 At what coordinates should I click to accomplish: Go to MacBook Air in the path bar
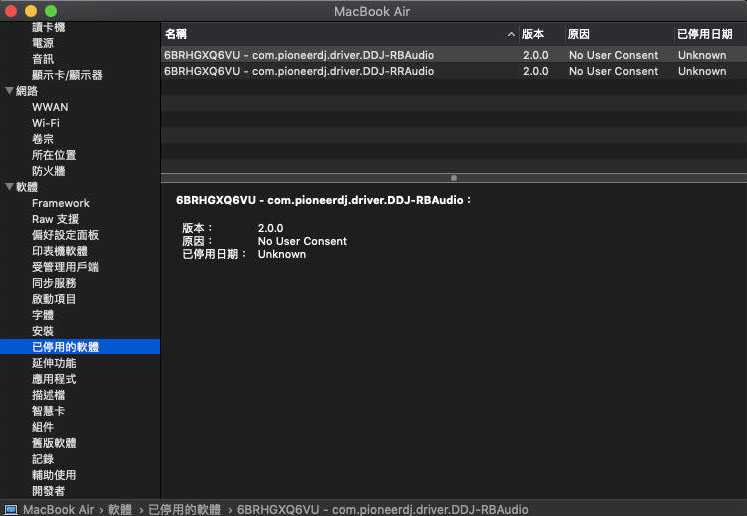58,509
